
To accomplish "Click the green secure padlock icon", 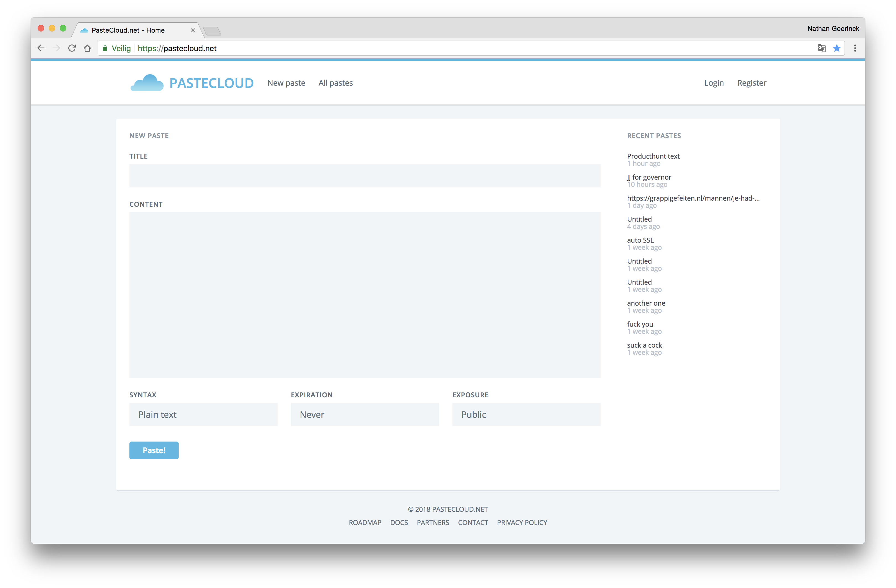I will point(105,48).
